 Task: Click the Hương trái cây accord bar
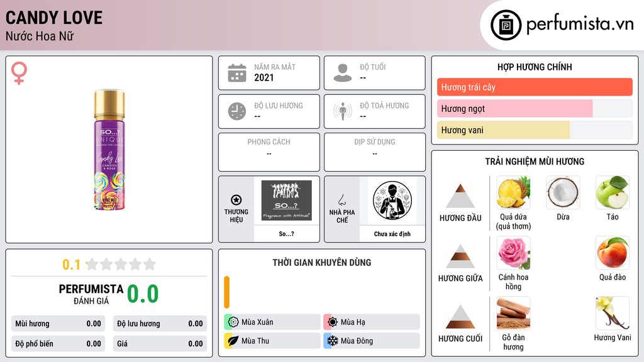(x=535, y=87)
